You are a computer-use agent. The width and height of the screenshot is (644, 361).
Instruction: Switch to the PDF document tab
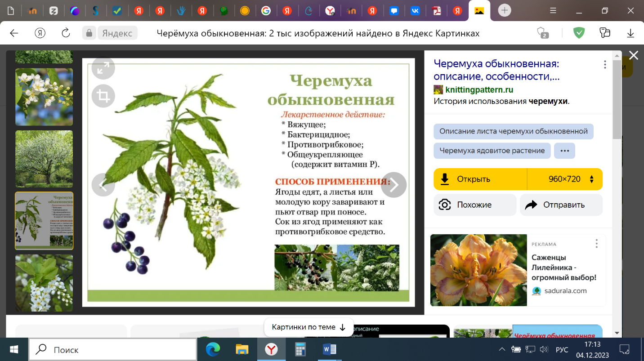pos(436,11)
